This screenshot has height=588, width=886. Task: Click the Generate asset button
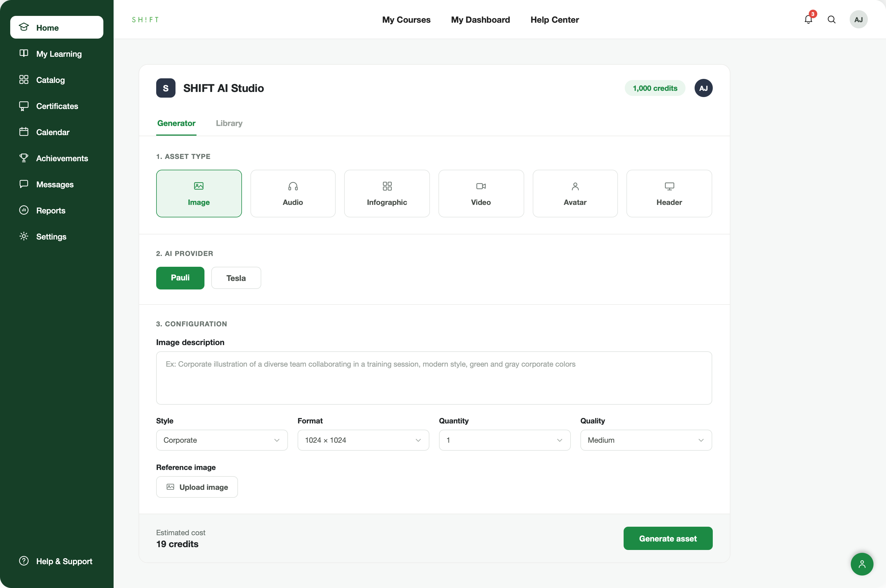pyautogui.click(x=668, y=539)
